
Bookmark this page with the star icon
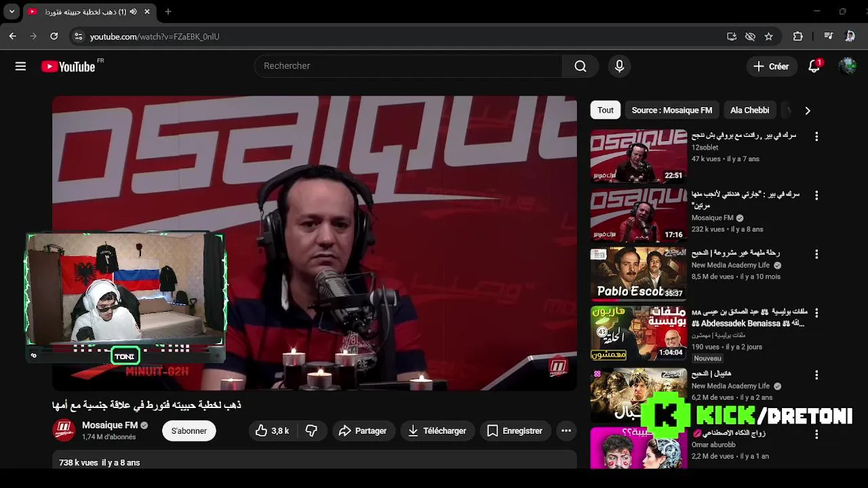click(x=768, y=37)
